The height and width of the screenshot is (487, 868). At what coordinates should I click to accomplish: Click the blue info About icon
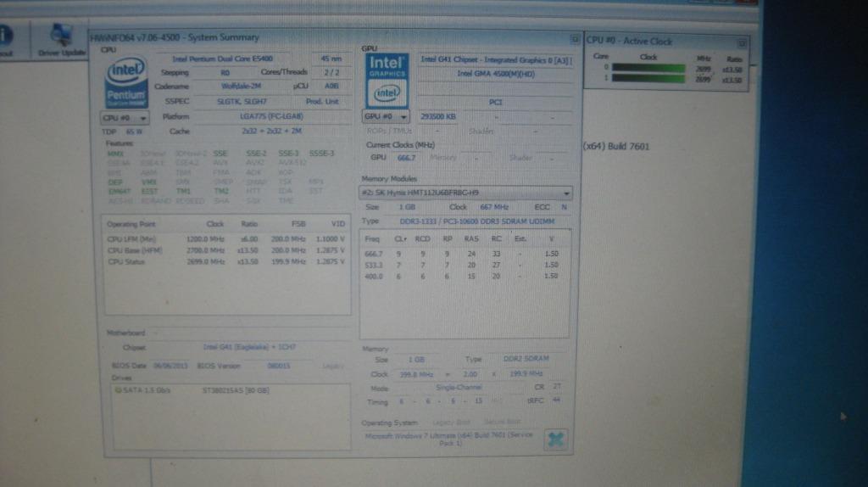click(6, 36)
